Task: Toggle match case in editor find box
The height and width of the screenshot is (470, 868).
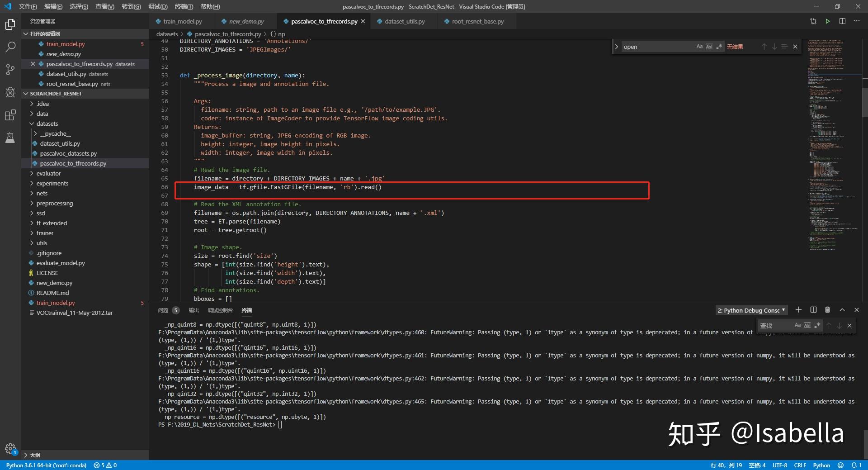Action: pyautogui.click(x=699, y=47)
